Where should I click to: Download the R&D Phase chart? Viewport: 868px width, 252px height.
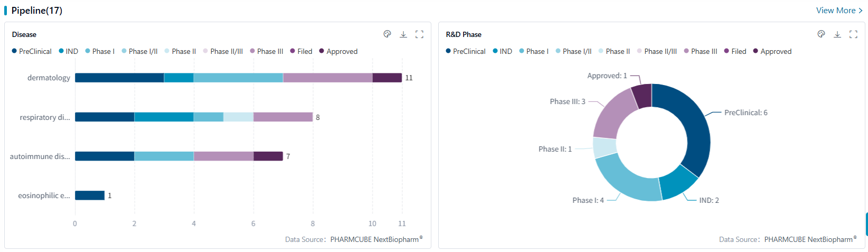tap(837, 34)
